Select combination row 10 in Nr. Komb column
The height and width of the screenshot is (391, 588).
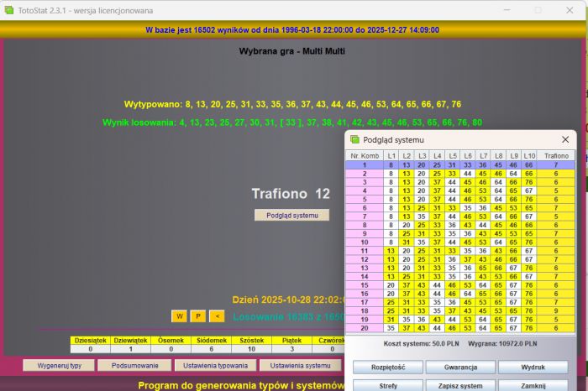click(365, 242)
